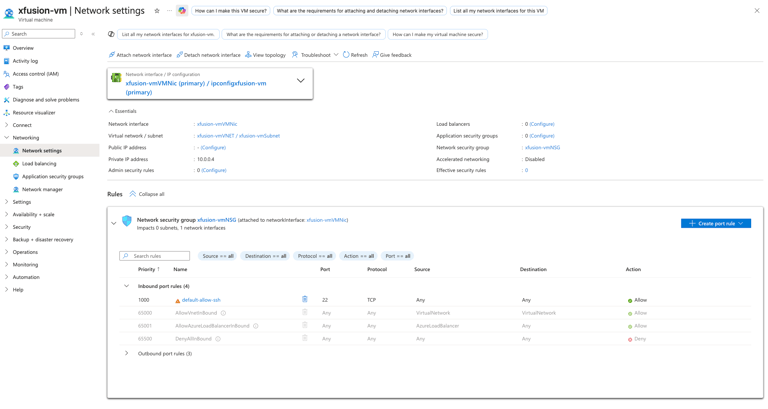Click the Refresh icon in the toolbar

[x=346, y=55]
